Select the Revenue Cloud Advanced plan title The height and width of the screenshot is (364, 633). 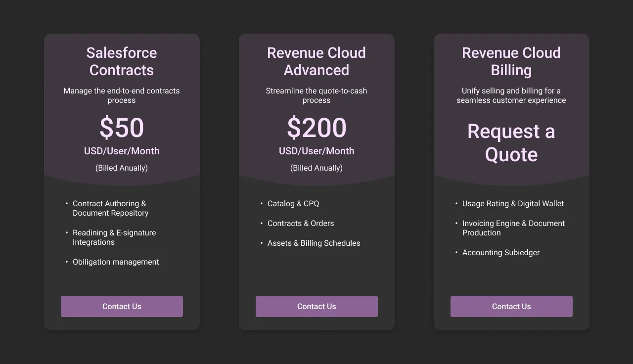[x=316, y=61]
